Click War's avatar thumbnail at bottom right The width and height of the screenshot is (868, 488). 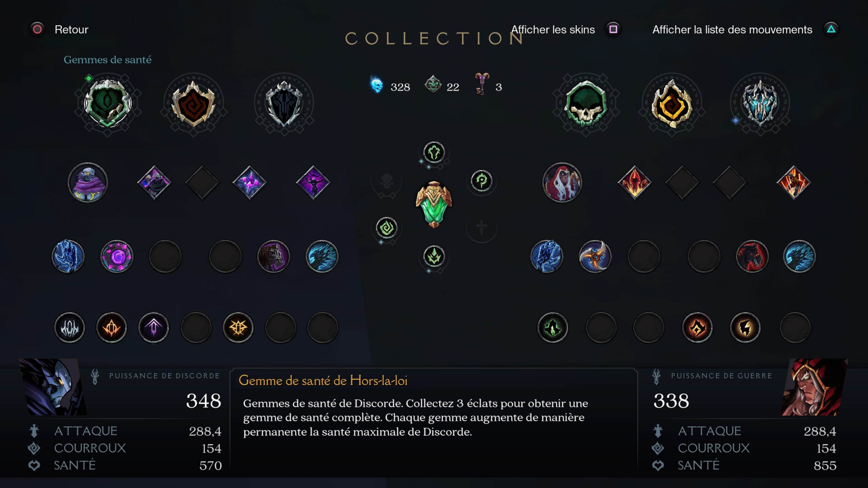click(x=814, y=387)
